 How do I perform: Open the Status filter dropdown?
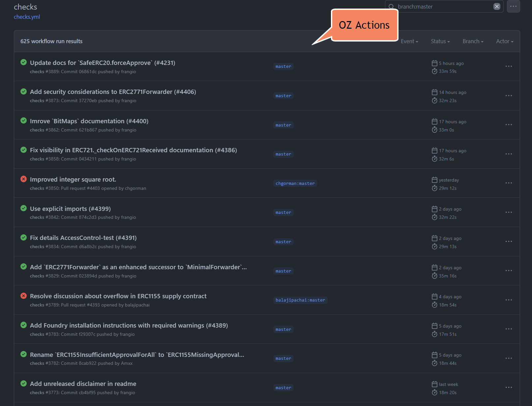440,41
